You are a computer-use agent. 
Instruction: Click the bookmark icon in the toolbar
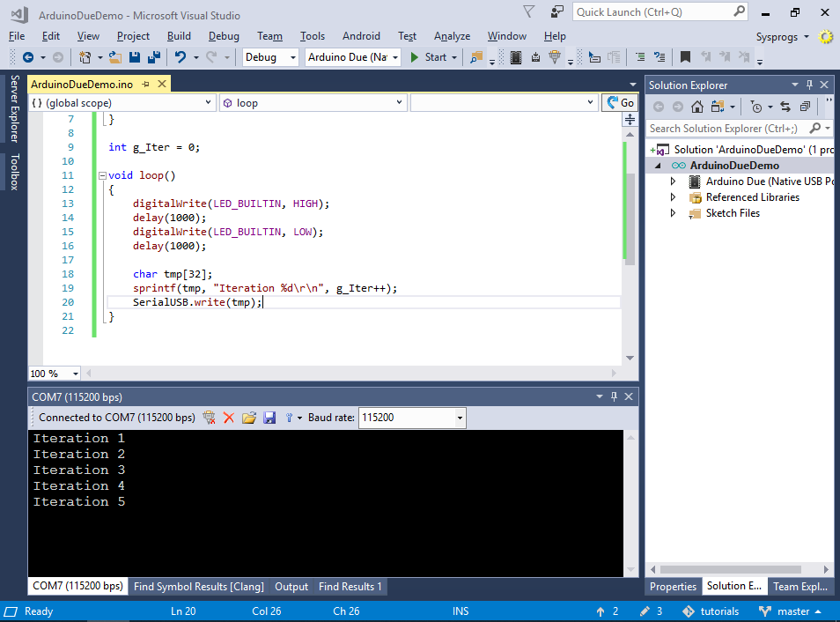point(685,57)
